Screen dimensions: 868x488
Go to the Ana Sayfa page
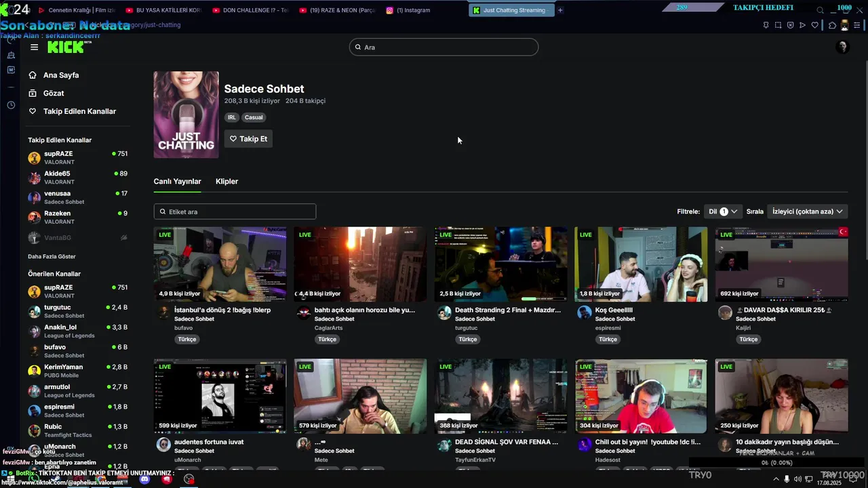61,75
